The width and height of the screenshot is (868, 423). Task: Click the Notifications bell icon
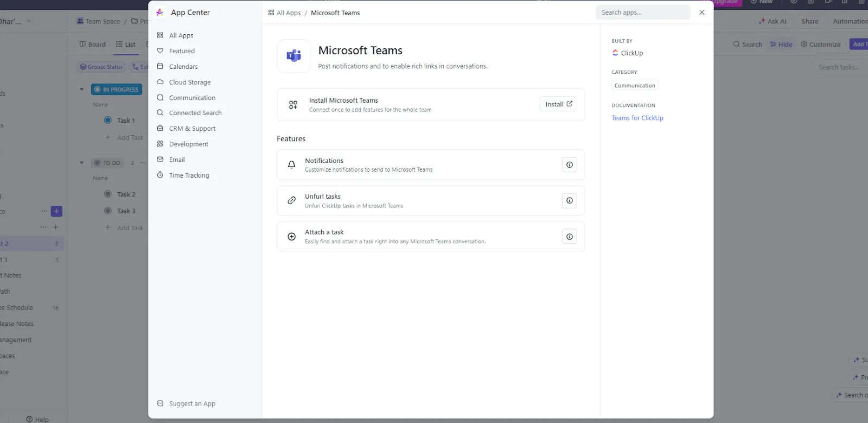coord(291,165)
